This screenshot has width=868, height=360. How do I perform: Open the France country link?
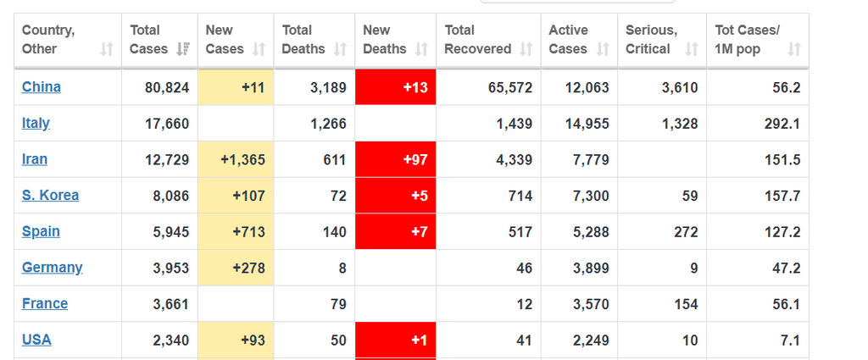(45, 303)
